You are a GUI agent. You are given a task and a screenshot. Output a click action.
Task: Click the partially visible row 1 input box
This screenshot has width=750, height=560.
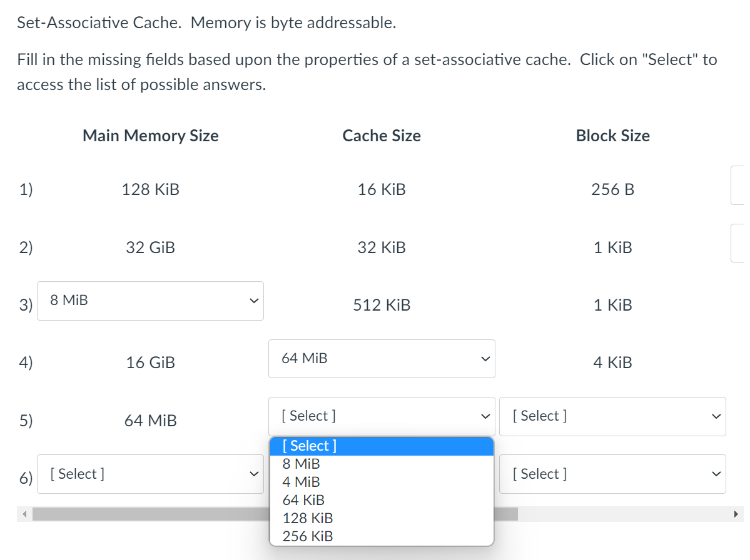point(737,186)
